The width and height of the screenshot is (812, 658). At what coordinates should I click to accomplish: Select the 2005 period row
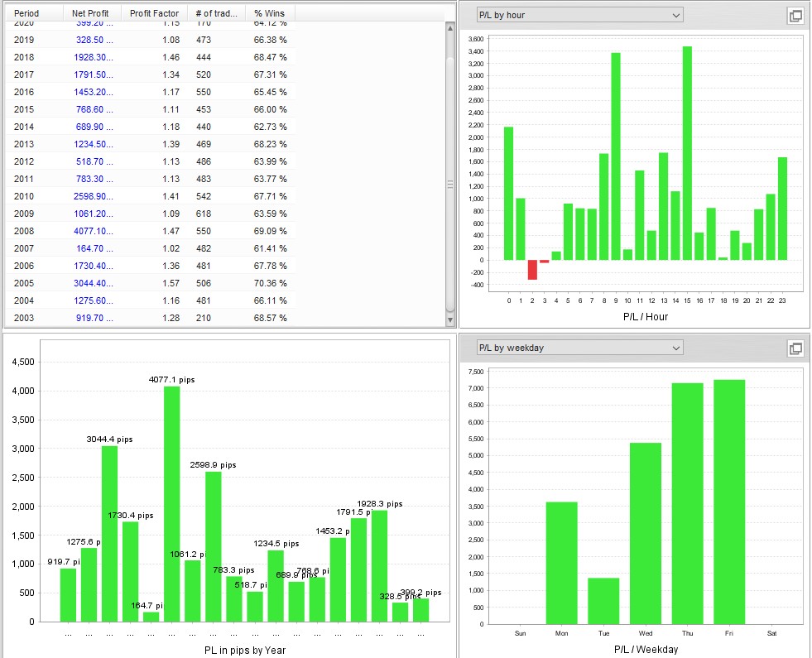[x=150, y=284]
